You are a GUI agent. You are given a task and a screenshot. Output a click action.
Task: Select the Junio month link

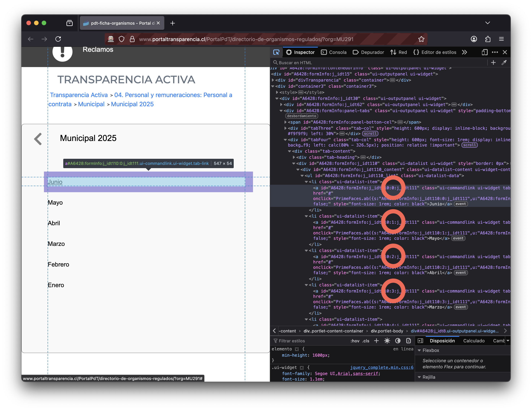coord(55,182)
